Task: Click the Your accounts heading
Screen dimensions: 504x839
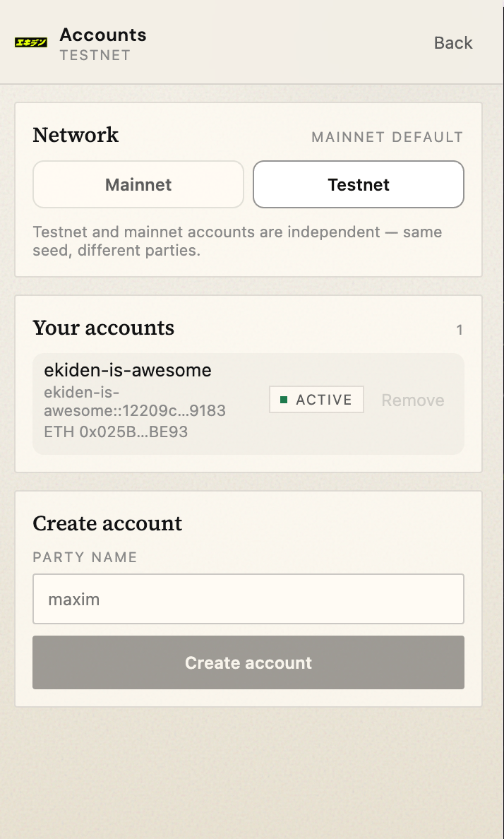Action: click(103, 328)
